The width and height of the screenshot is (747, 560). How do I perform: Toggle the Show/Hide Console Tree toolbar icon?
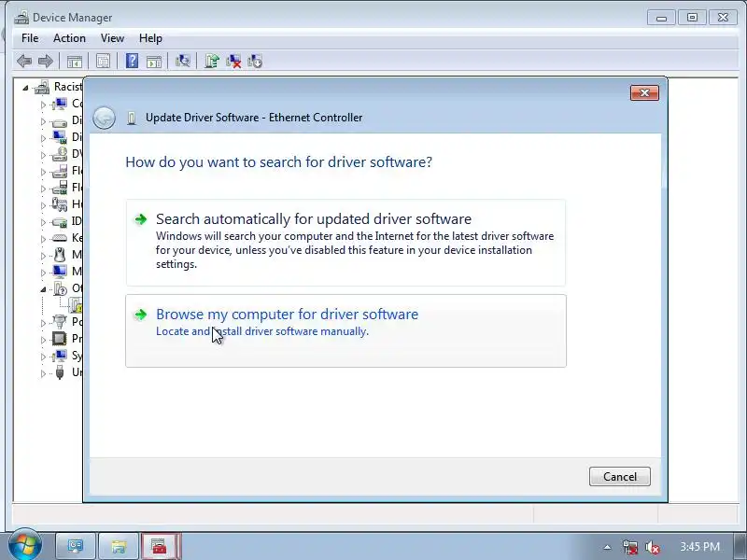tap(75, 61)
